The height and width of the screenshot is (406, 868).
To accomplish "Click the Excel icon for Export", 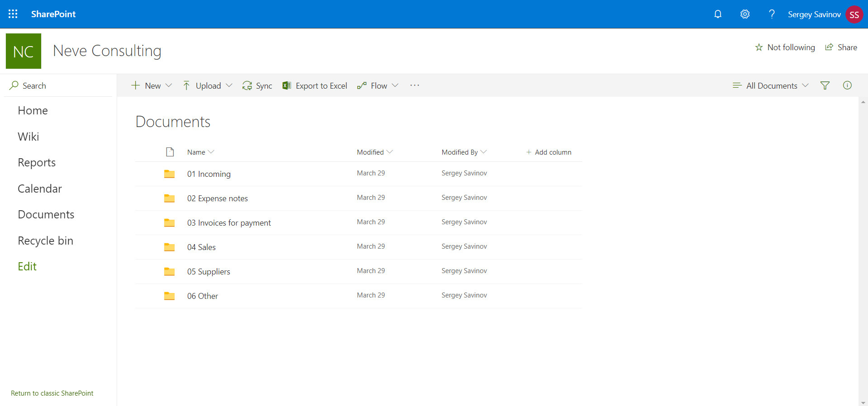I will tap(286, 85).
